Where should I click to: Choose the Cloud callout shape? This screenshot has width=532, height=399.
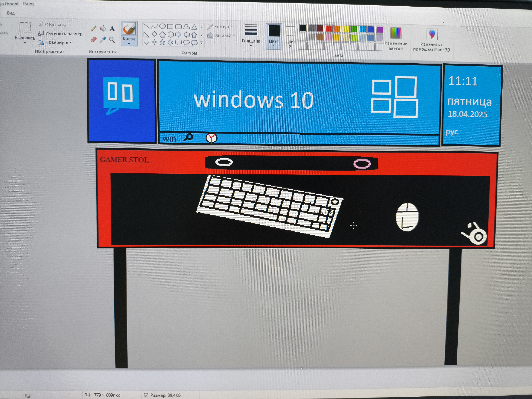(194, 43)
